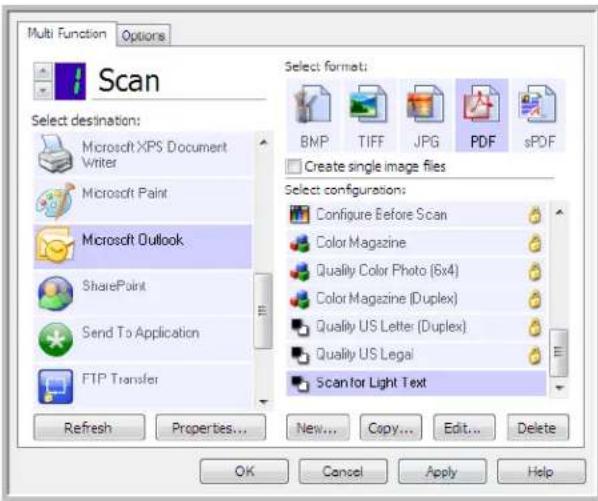The height and width of the screenshot is (501, 598).
Task: Click the destination list scroll down arrow
Action: coord(263,401)
